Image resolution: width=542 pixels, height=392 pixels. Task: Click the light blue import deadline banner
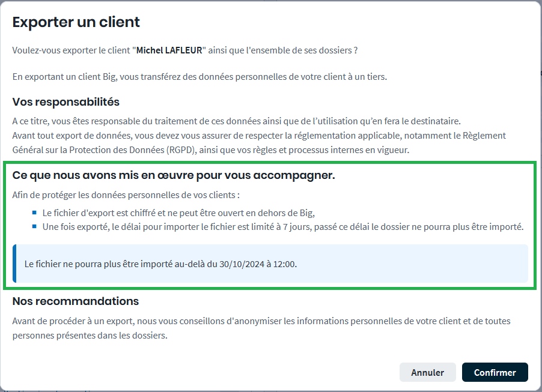361,264
